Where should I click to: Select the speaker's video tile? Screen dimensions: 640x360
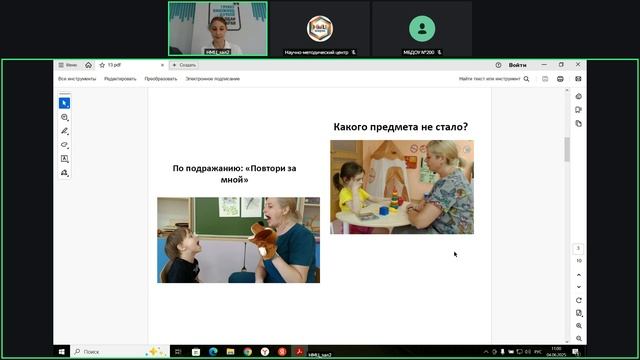pyautogui.click(x=218, y=29)
